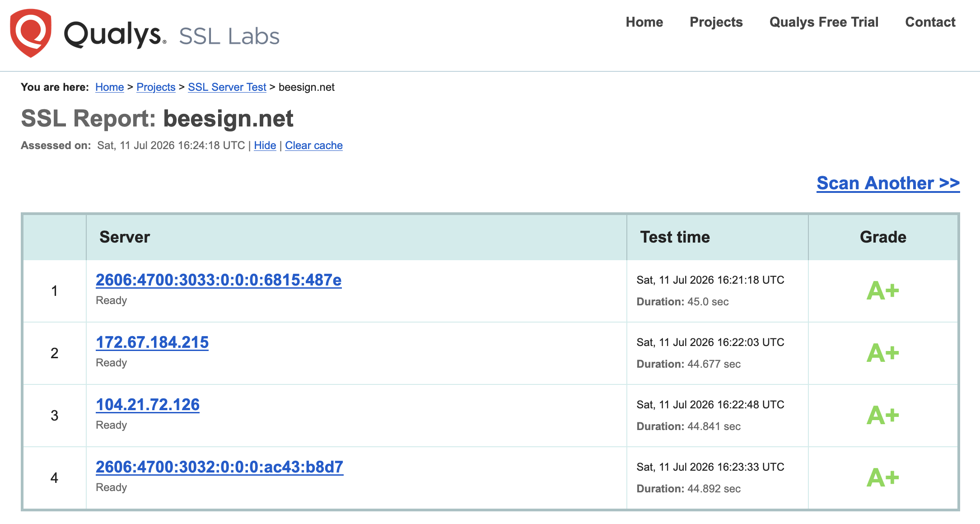
Task: Click the Scan Another >> link
Action: click(x=888, y=183)
